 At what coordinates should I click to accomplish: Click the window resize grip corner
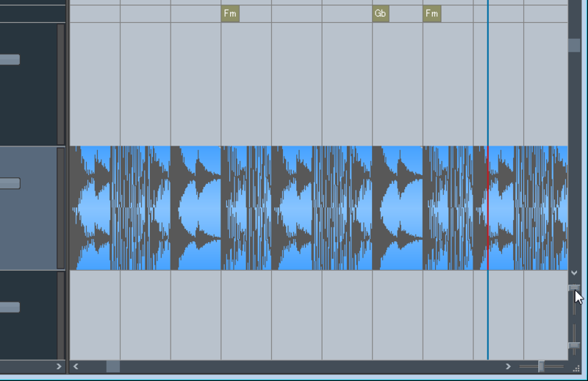576,369
